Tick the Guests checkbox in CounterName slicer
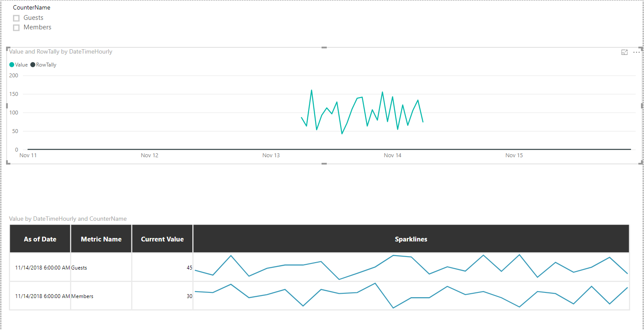This screenshot has width=644, height=330. pyautogui.click(x=16, y=18)
